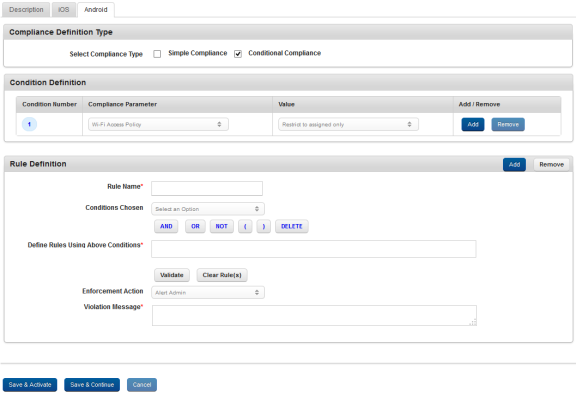Click the Validate button

click(x=172, y=275)
